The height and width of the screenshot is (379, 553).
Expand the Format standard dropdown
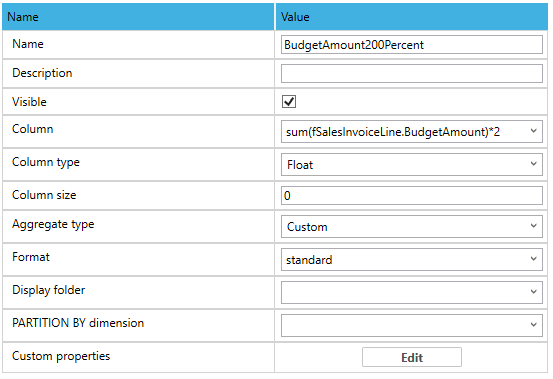click(x=412, y=259)
